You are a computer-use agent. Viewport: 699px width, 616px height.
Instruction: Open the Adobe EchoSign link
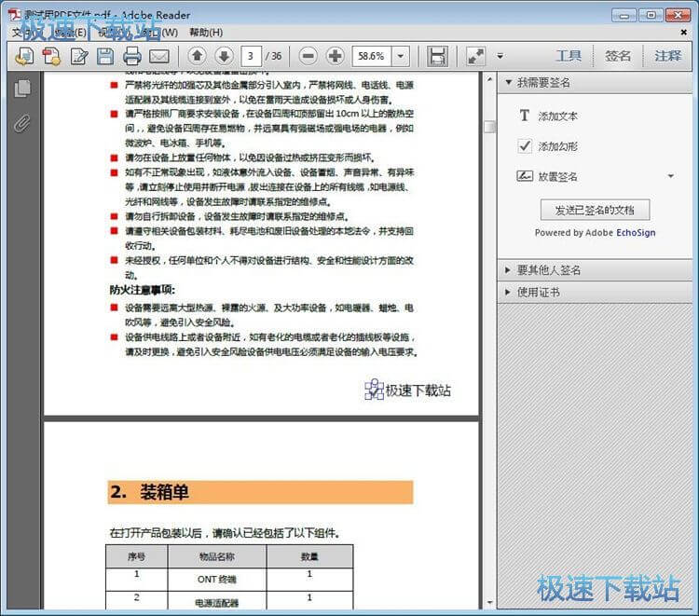coord(636,233)
